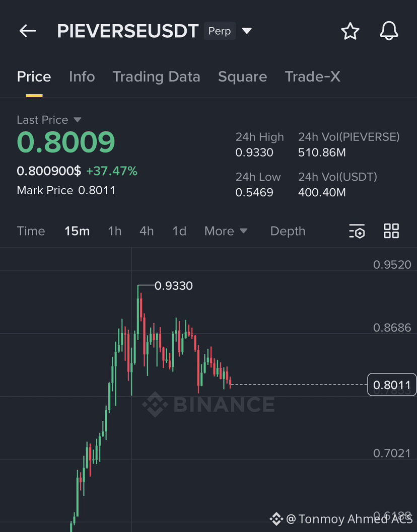Tap the 0.8011 current price tag
The image size is (417, 532).
(392, 385)
